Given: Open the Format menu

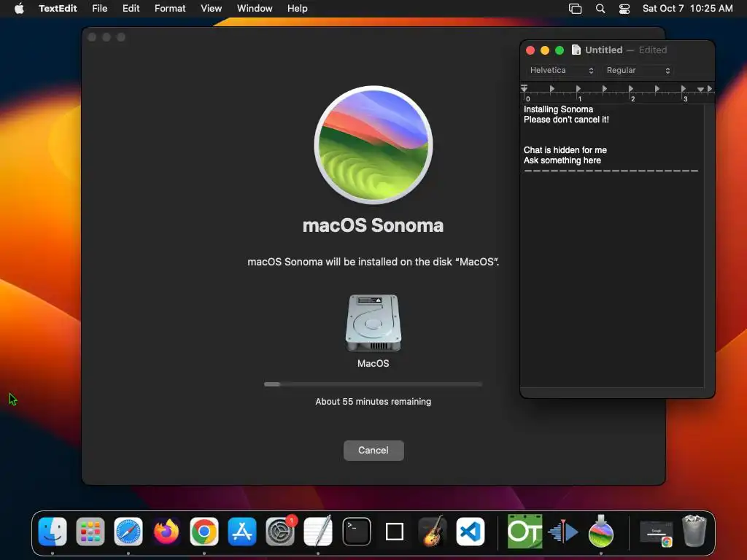Looking at the screenshot, I should (x=170, y=8).
